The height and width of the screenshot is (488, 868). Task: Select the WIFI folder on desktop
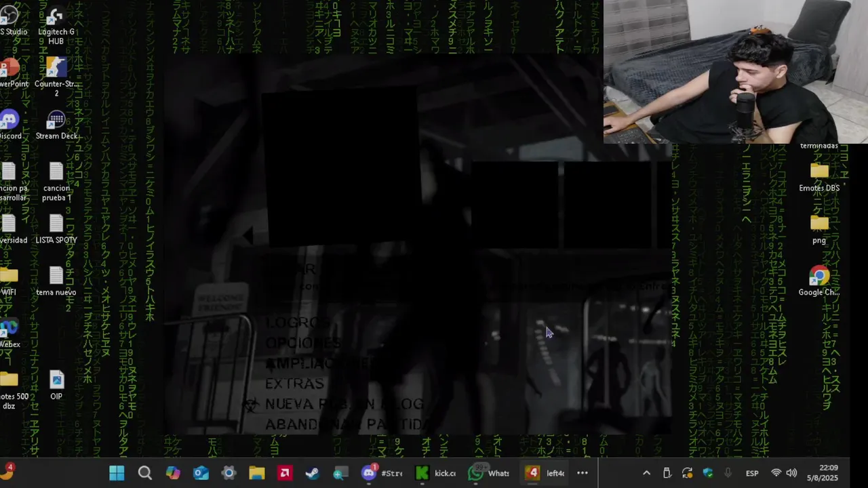(x=9, y=281)
